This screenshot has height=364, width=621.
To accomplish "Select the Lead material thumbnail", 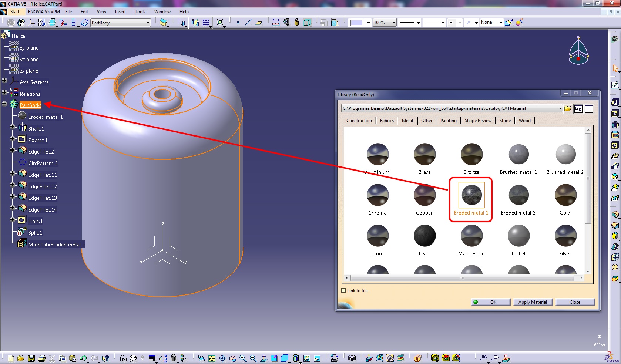I will point(424,236).
